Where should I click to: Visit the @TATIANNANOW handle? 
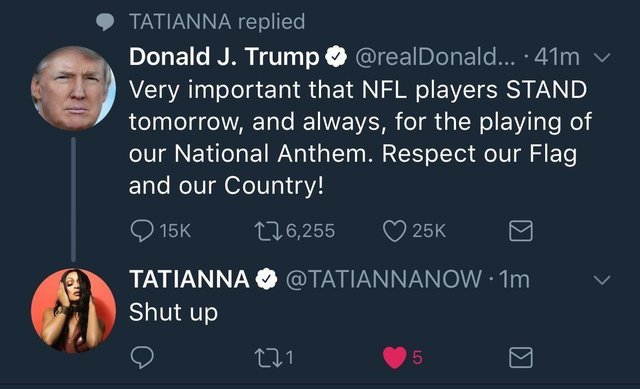pyautogui.click(x=384, y=280)
